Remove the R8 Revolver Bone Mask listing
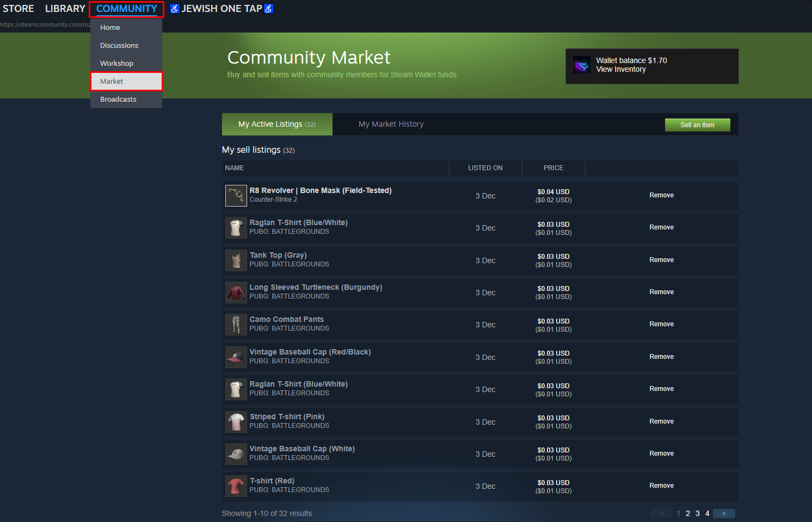The image size is (812, 522). pyautogui.click(x=661, y=195)
